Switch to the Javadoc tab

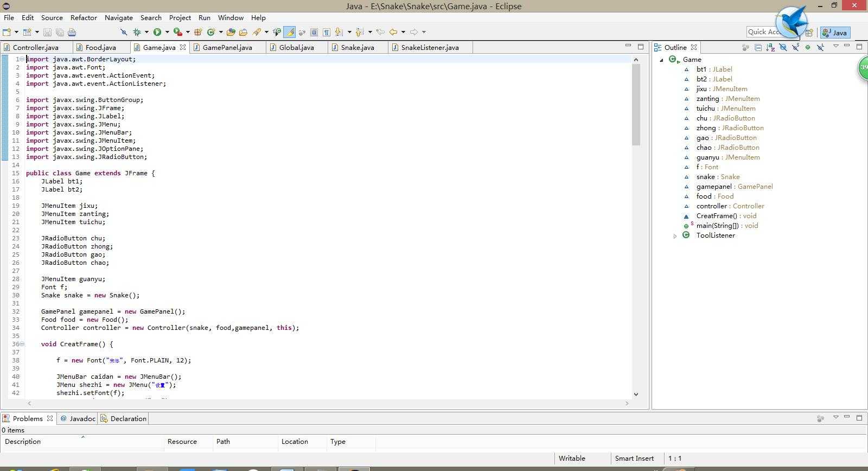click(78, 418)
